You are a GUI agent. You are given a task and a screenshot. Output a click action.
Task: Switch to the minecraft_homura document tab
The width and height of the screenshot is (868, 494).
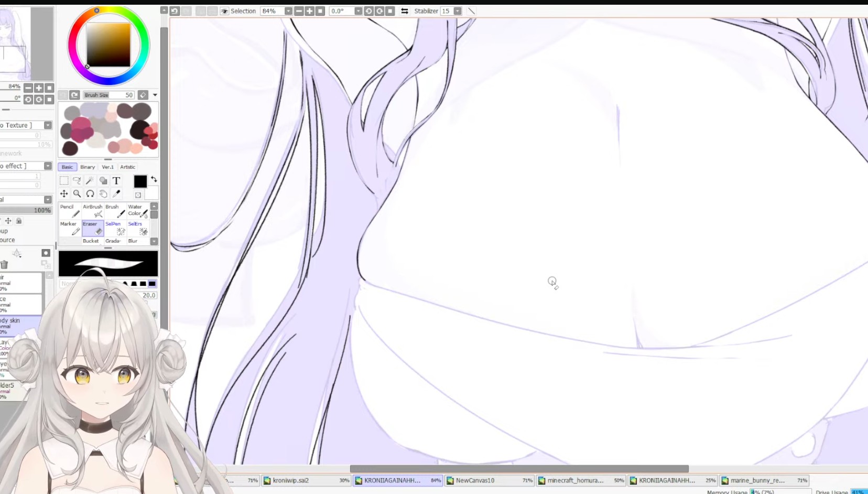581,480
